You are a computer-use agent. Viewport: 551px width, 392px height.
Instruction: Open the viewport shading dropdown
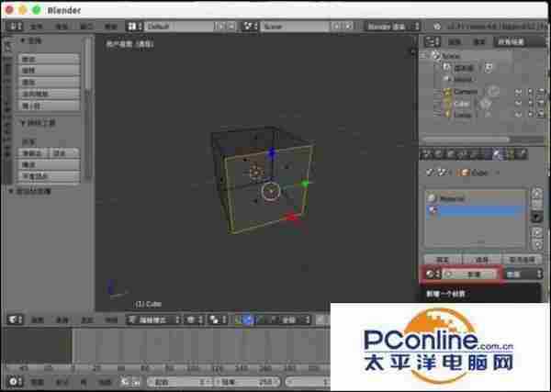pyautogui.click(x=195, y=319)
